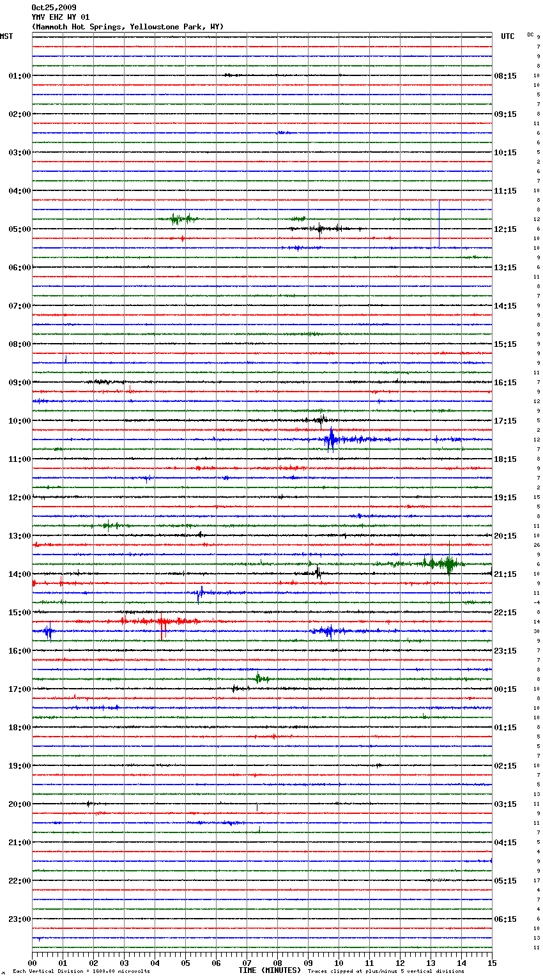Select the 09:00 MST hour label
The image size is (543, 980).
(20, 383)
